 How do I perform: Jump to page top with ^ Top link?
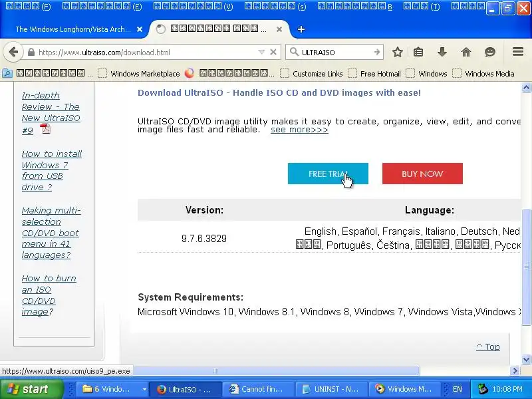(488, 346)
